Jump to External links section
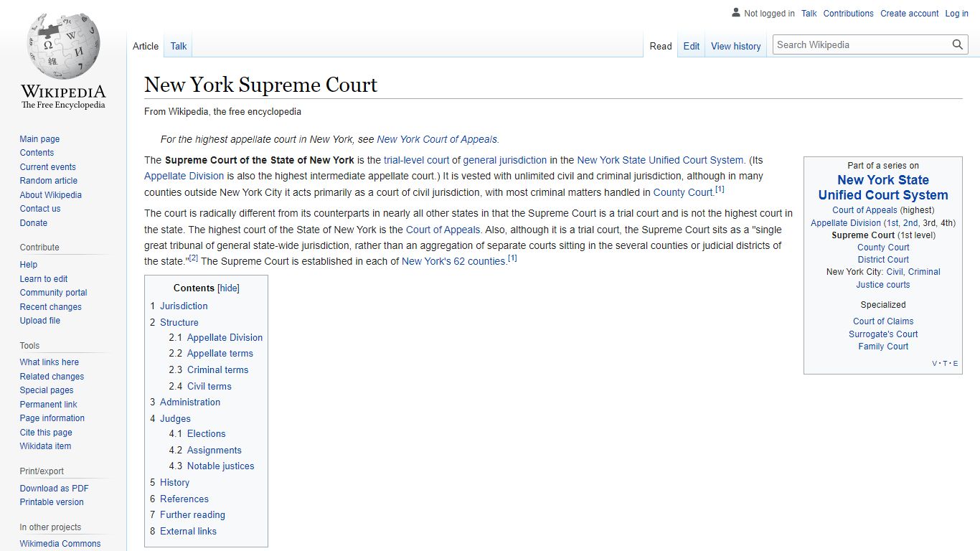980x551 pixels. [188, 531]
